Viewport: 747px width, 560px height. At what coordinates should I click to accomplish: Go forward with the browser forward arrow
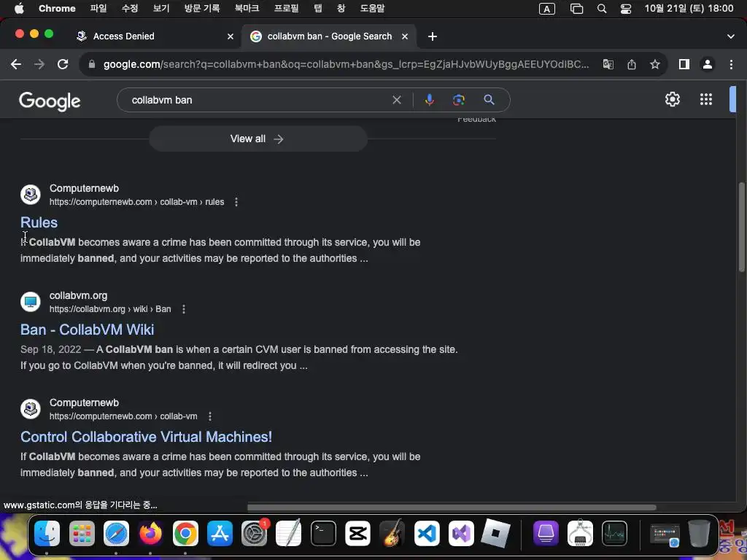tap(39, 64)
